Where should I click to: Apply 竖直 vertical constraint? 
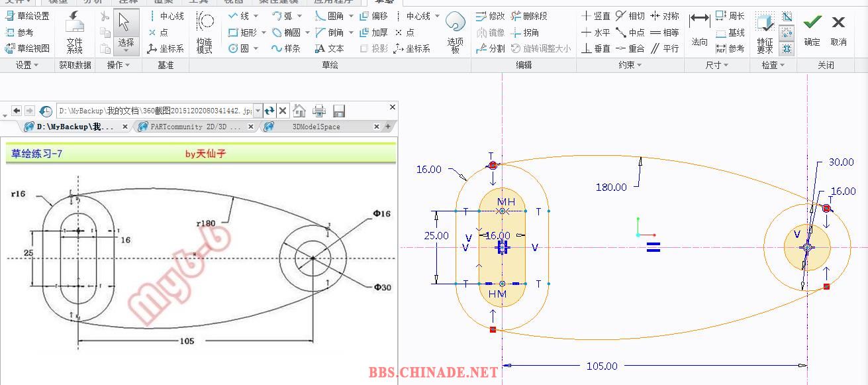coord(596,16)
